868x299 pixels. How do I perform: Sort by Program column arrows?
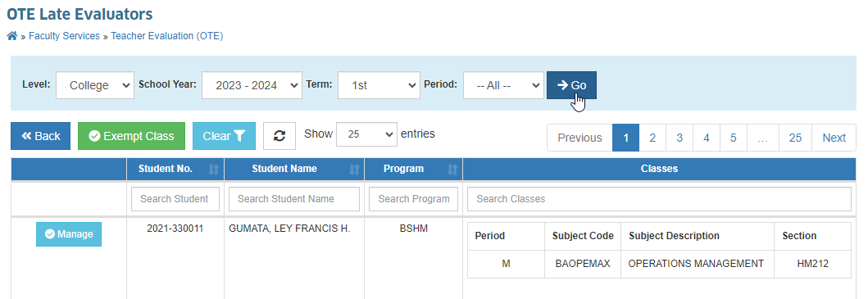pos(452,170)
